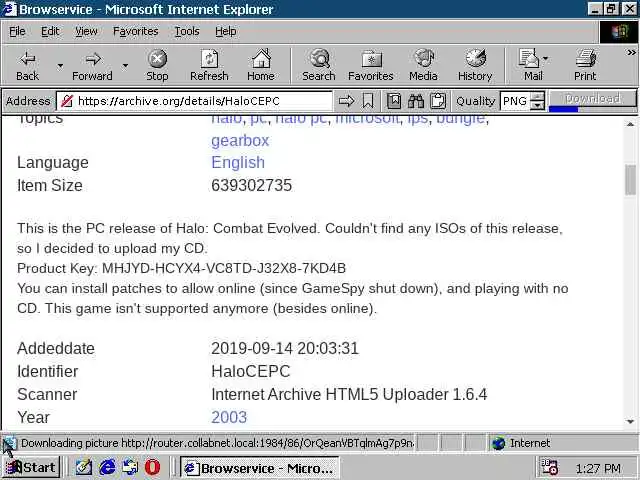Click the product key text line

(x=182, y=268)
